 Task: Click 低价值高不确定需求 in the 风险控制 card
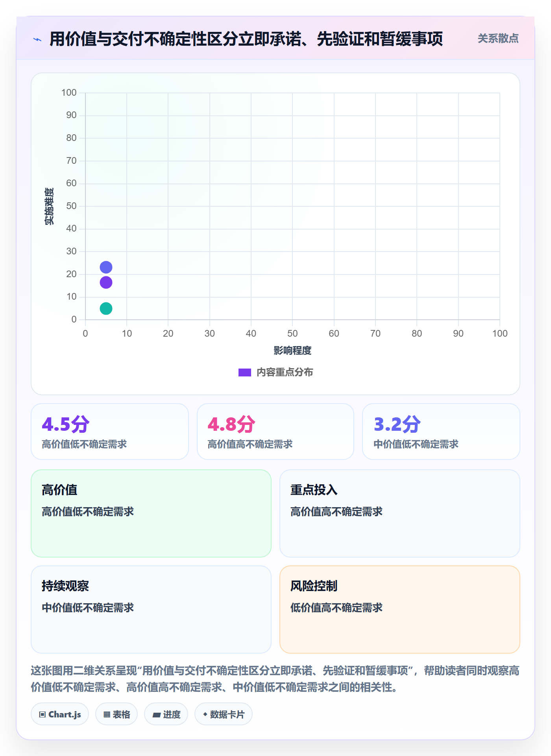click(337, 608)
